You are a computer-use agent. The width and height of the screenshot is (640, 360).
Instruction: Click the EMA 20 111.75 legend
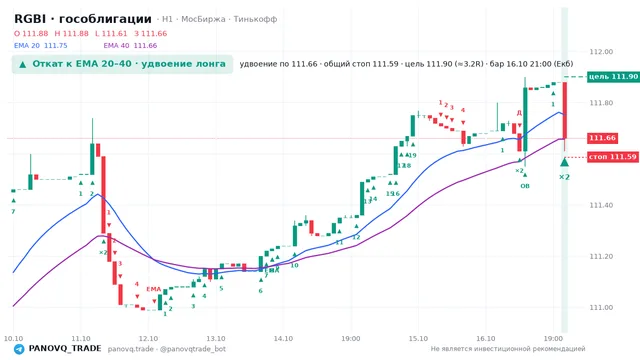click(40, 46)
